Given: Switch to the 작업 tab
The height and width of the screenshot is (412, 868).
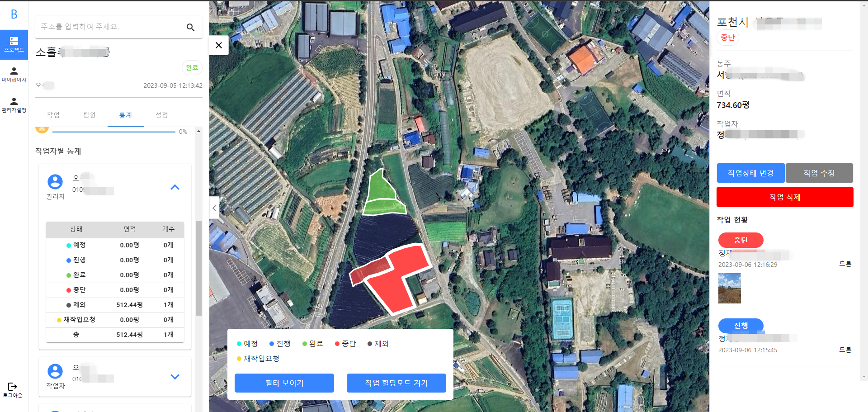Looking at the screenshot, I should (53, 115).
